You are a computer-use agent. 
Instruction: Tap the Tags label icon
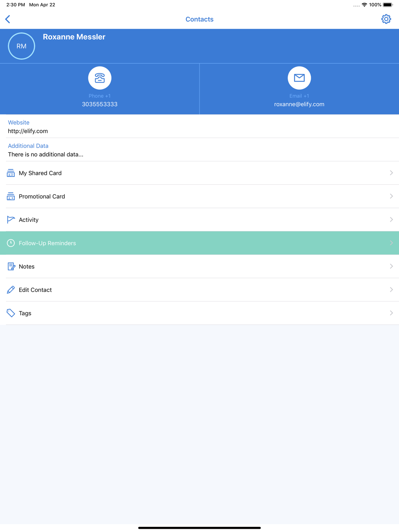point(11,313)
